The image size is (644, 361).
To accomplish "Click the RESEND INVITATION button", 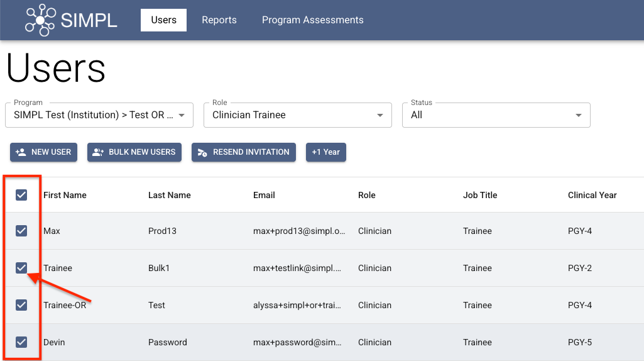I will (x=244, y=152).
